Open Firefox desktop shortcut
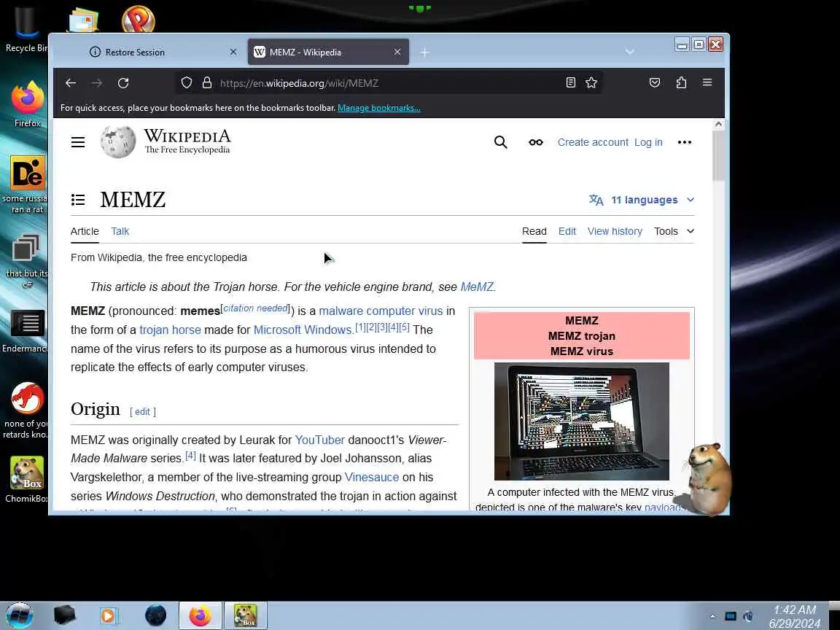This screenshot has width=840, height=630. 27,104
